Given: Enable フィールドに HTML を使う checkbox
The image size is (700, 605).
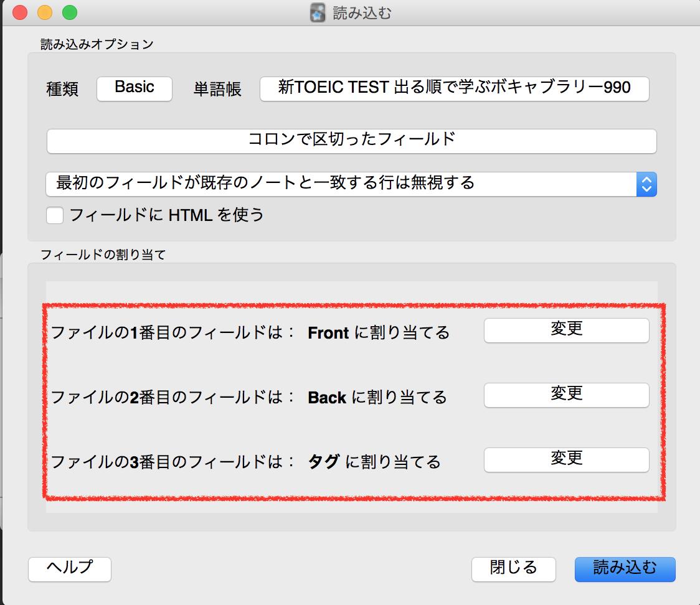Looking at the screenshot, I should point(55,215).
